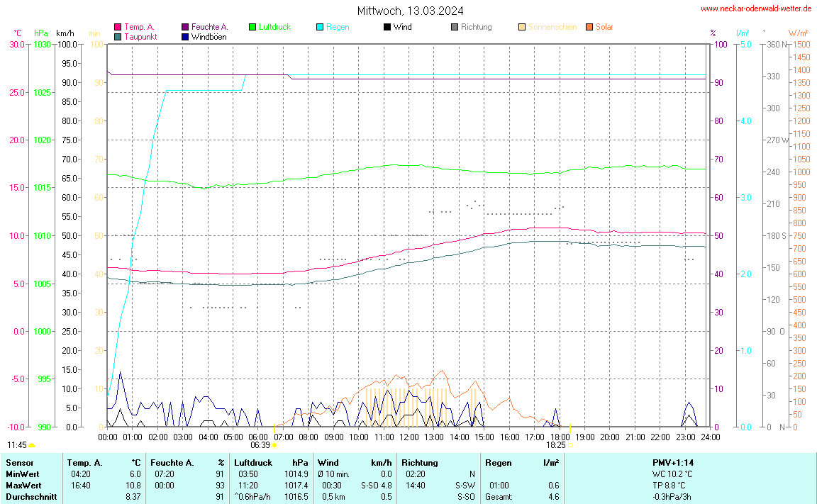Click the Taupunkt legend color box
Viewport: 817px width, 504px height.
point(118,36)
